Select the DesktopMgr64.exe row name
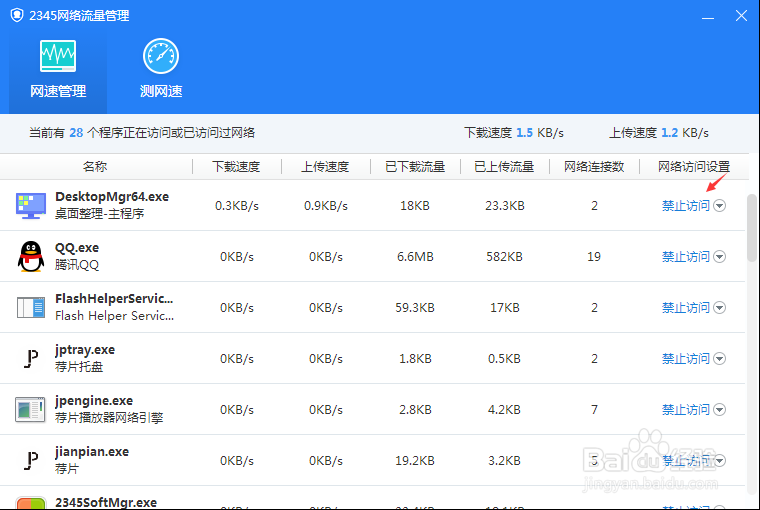Viewport: 760px width, 510px height. [x=112, y=197]
